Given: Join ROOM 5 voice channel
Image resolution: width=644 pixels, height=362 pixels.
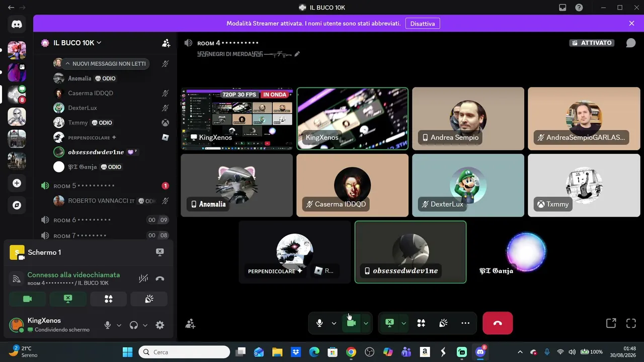Looking at the screenshot, I should point(106,186).
